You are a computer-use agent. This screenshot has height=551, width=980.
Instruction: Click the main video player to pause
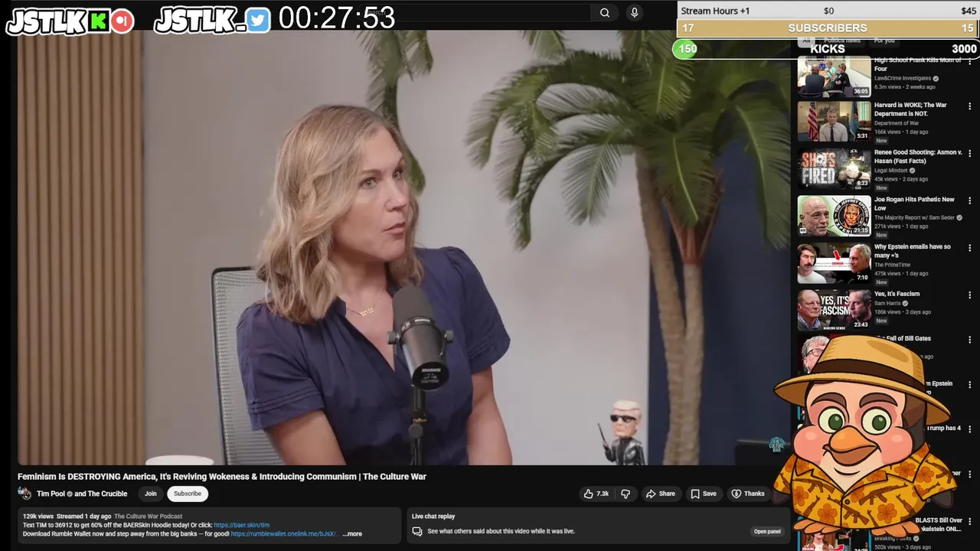pyautogui.click(x=403, y=248)
